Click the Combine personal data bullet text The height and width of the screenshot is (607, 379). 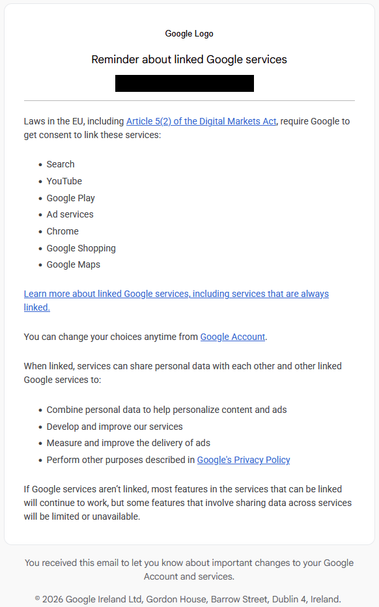click(x=166, y=410)
